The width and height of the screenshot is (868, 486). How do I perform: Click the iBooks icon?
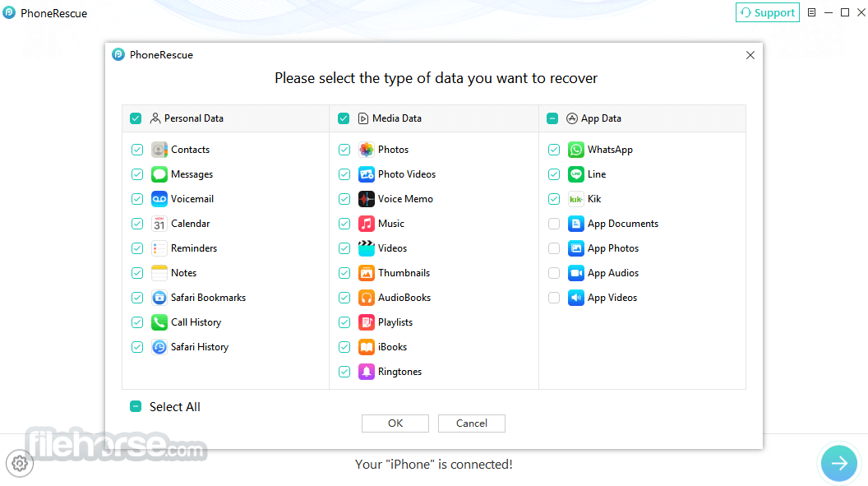pos(367,347)
